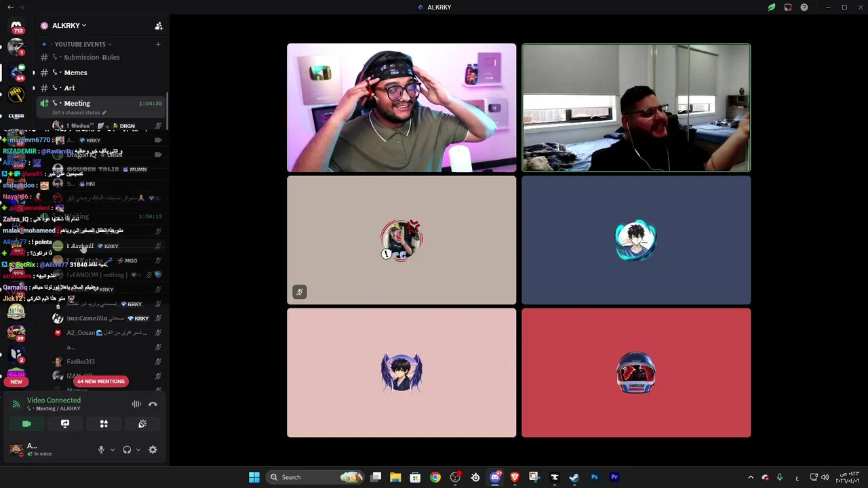Screen dimensions: 868x488
Task: Open server icon with badge 2 in sidebar
Action: tap(16, 354)
